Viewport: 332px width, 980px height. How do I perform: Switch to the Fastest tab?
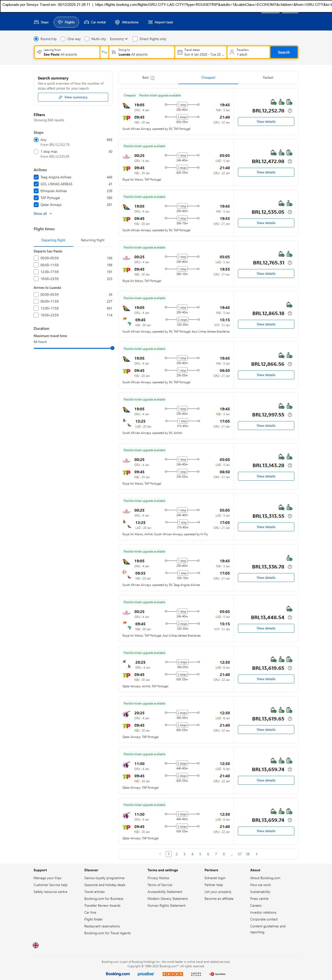(268, 78)
